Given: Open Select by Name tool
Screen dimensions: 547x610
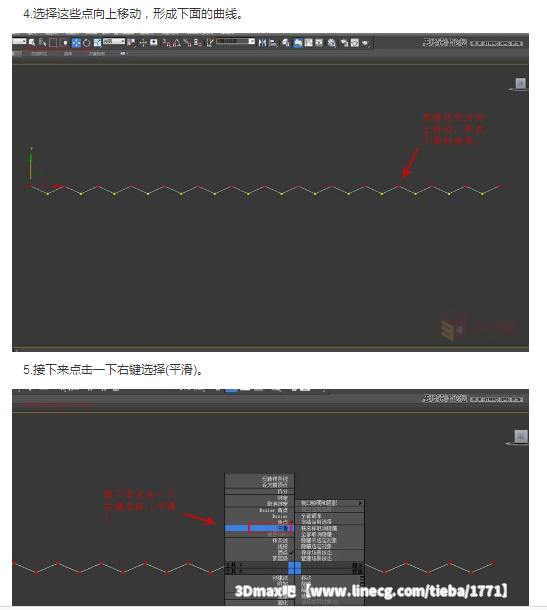Looking at the screenshot, I should tap(42, 42).
